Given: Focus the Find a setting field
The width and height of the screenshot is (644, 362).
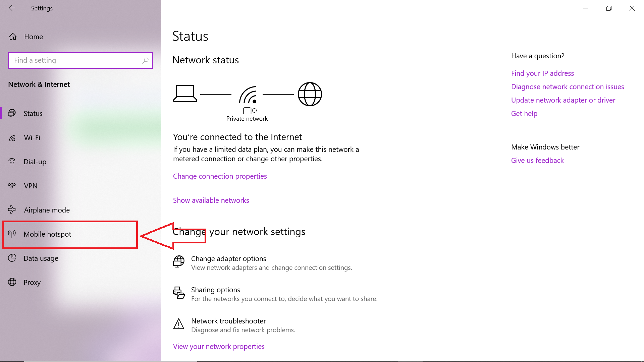Looking at the screenshot, I should click(75, 60).
